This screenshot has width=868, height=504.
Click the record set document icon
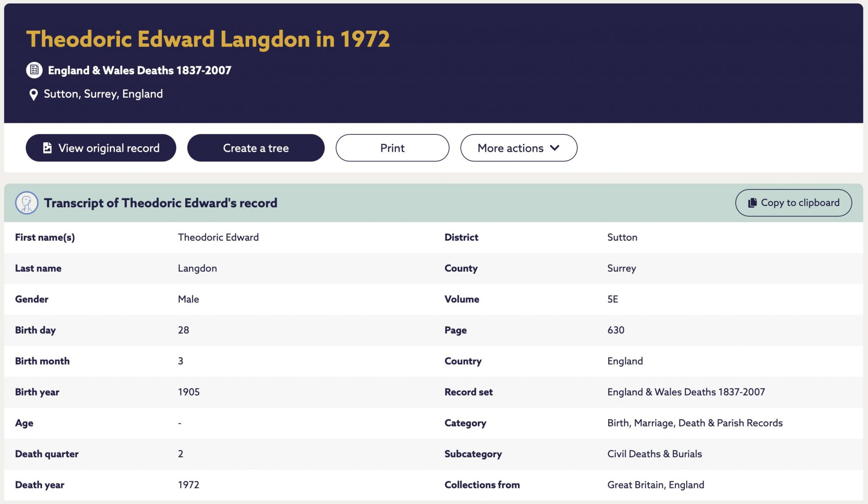point(34,70)
